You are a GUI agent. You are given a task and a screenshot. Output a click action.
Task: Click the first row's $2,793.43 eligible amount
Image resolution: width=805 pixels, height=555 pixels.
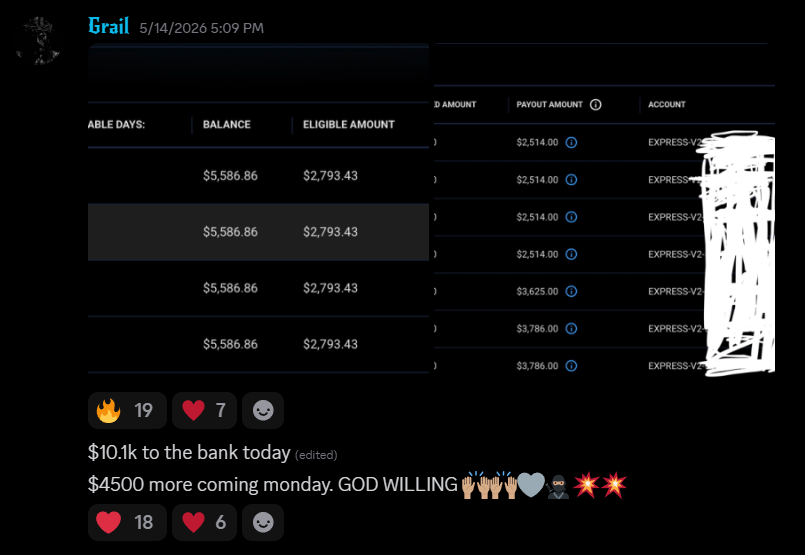[x=330, y=176]
